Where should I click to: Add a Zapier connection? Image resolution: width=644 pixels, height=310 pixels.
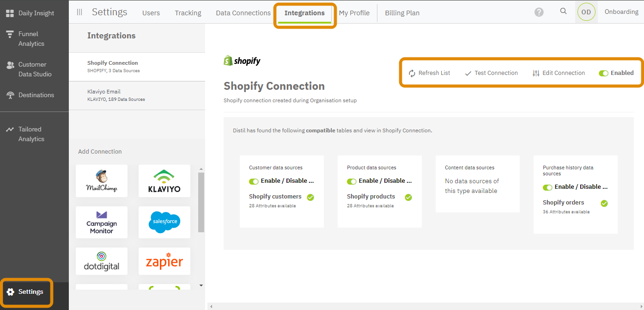[164, 262]
